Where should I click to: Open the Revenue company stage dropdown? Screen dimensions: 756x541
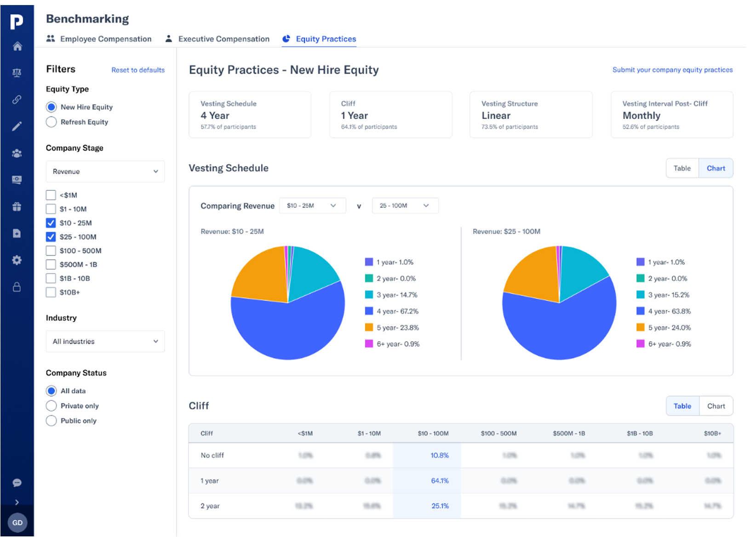[105, 171]
